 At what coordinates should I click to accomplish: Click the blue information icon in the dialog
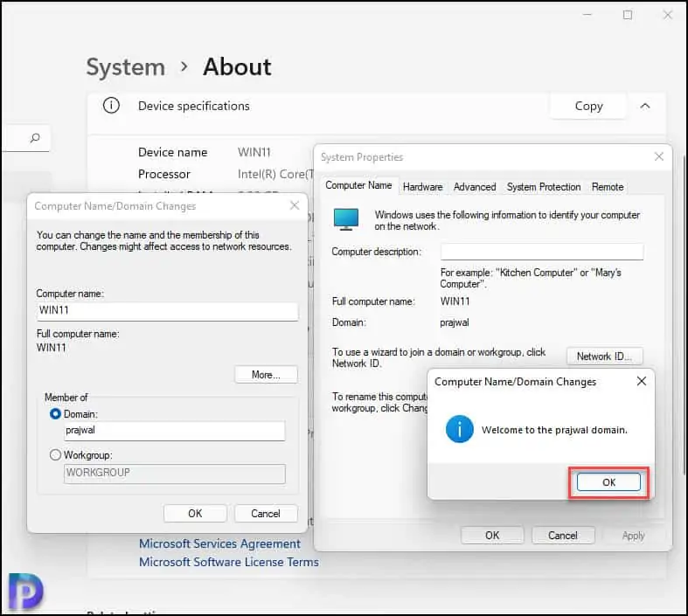(459, 429)
